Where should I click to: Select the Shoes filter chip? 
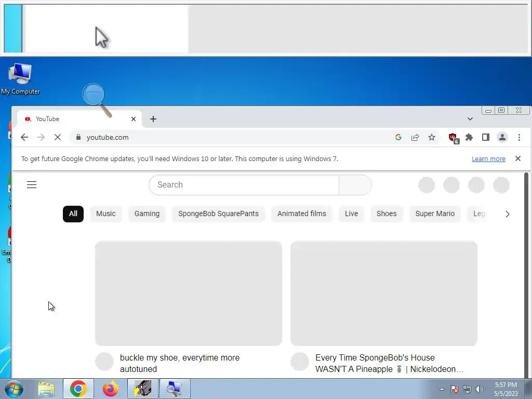click(x=387, y=214)
